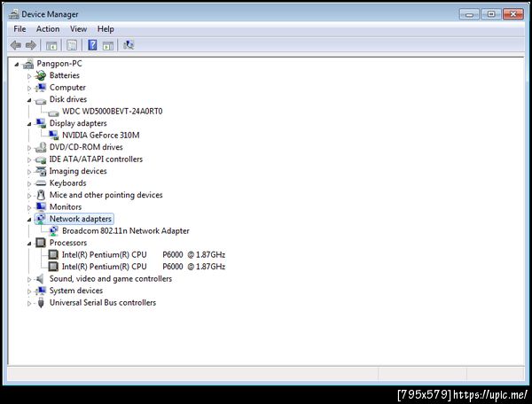The width and height of the screenshot is (532, 404).
Task: Click the IDE ATA/ATAPI controllers icon
Action: point(41,159)
